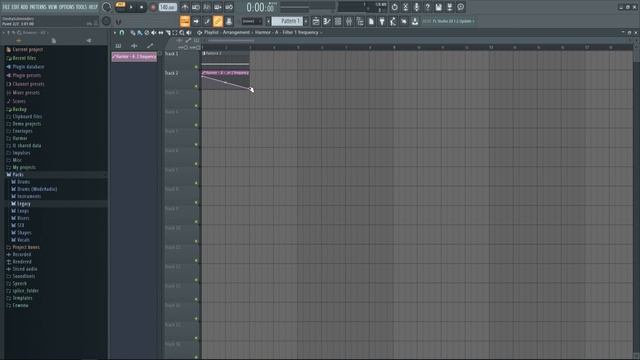Open the PATTERNS menu
Image resolution: width=640 pixels, height=360 pixels.
click(38, 7)
